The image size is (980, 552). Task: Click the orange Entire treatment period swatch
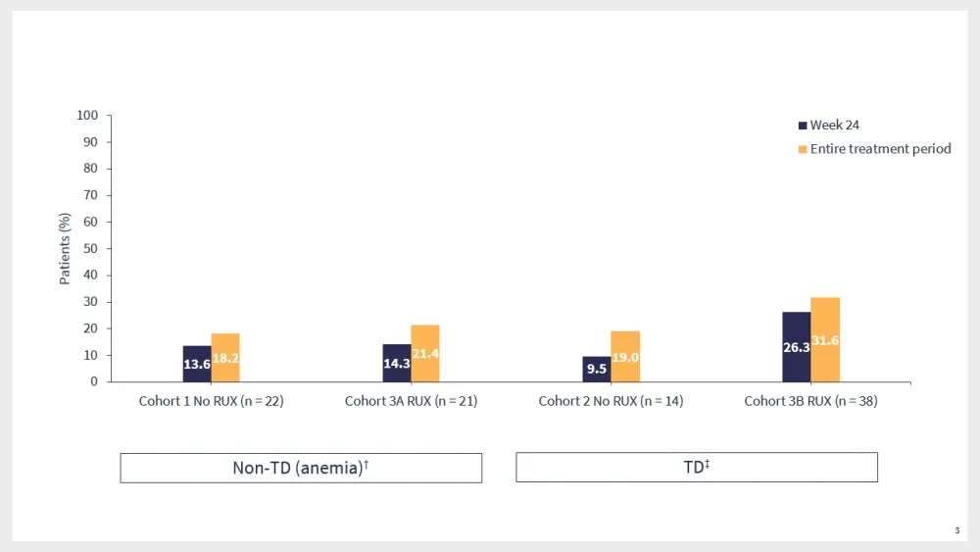[x=803, y=149]
